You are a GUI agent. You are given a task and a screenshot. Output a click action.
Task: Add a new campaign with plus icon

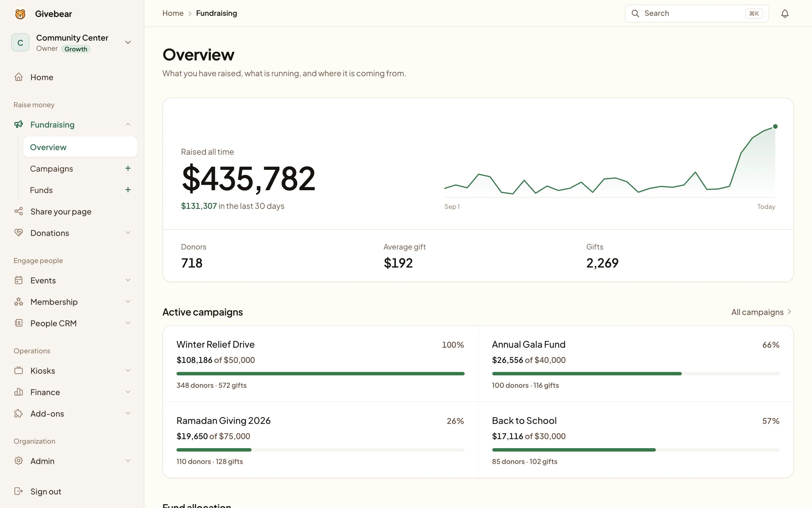[x=128, y=168]
